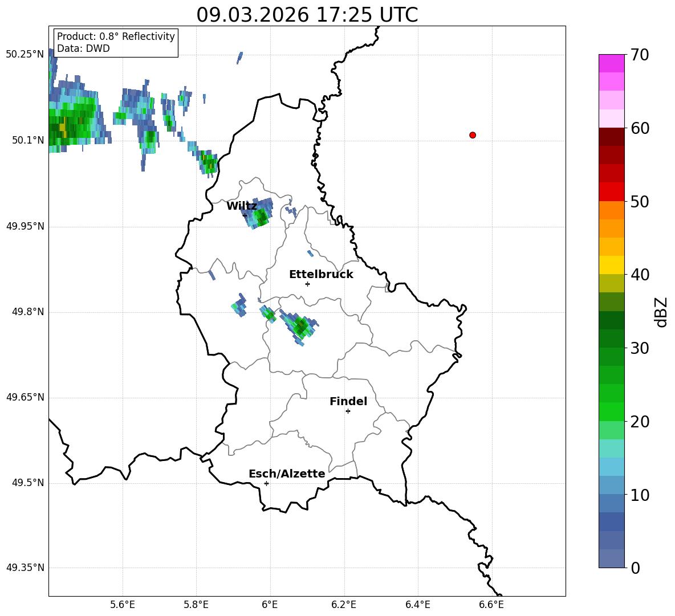
Task: Click the Product: 0.8° Reflectivity text
Action: (x=116, y=36)
